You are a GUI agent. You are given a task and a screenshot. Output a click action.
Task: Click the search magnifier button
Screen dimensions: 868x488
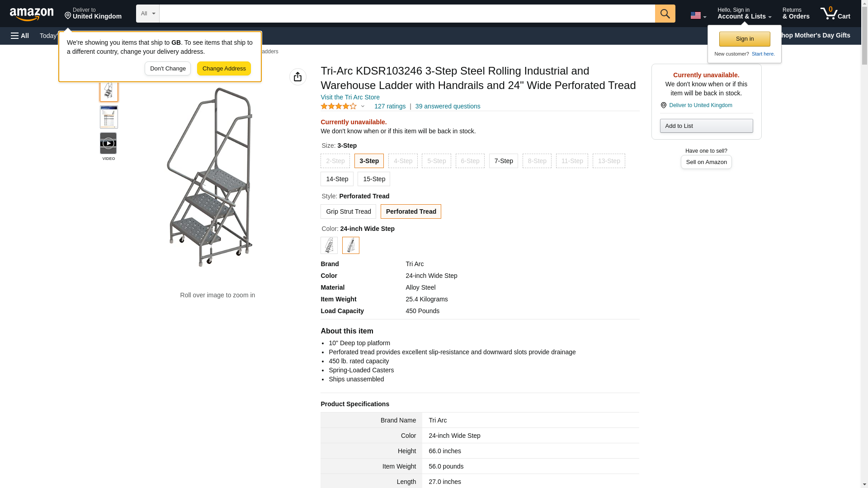(665, 14)
